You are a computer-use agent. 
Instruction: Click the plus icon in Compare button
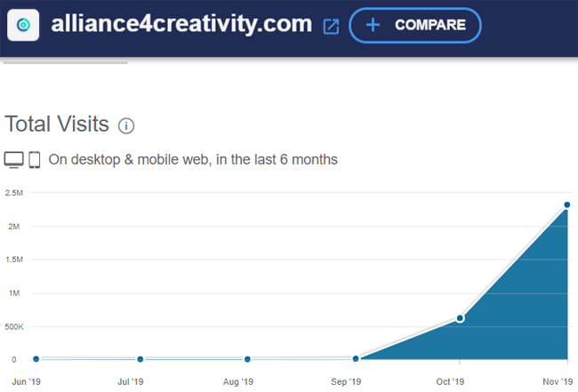[x=373, y=25]
